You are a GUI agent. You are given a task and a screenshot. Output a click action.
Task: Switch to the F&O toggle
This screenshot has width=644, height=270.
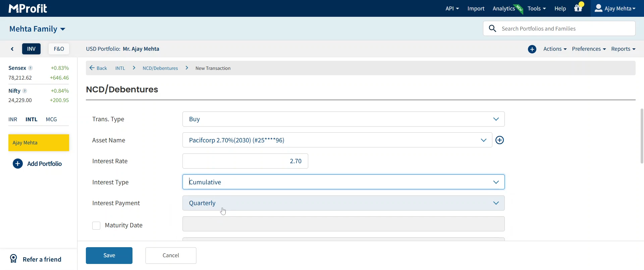(x=59, y=49)
